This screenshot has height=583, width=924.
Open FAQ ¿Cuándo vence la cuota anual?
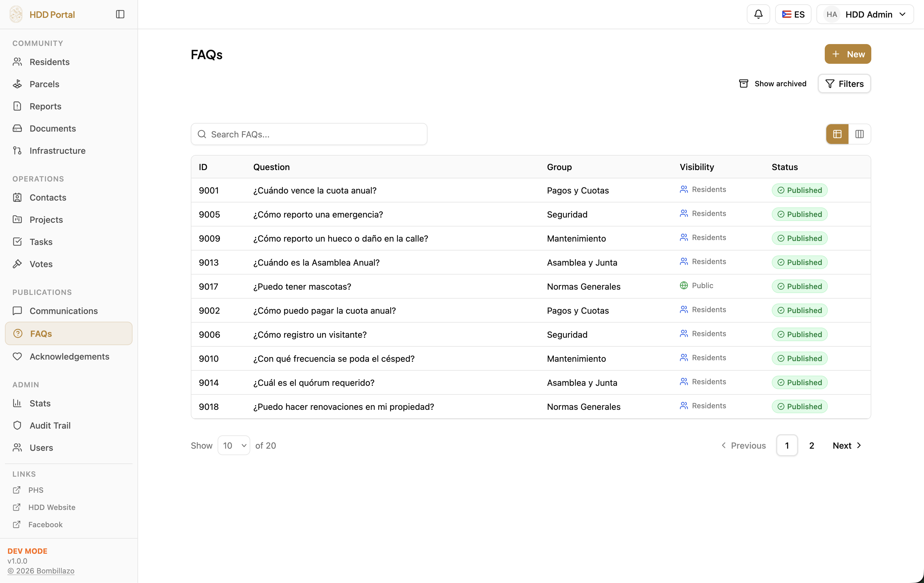[315, 190]
